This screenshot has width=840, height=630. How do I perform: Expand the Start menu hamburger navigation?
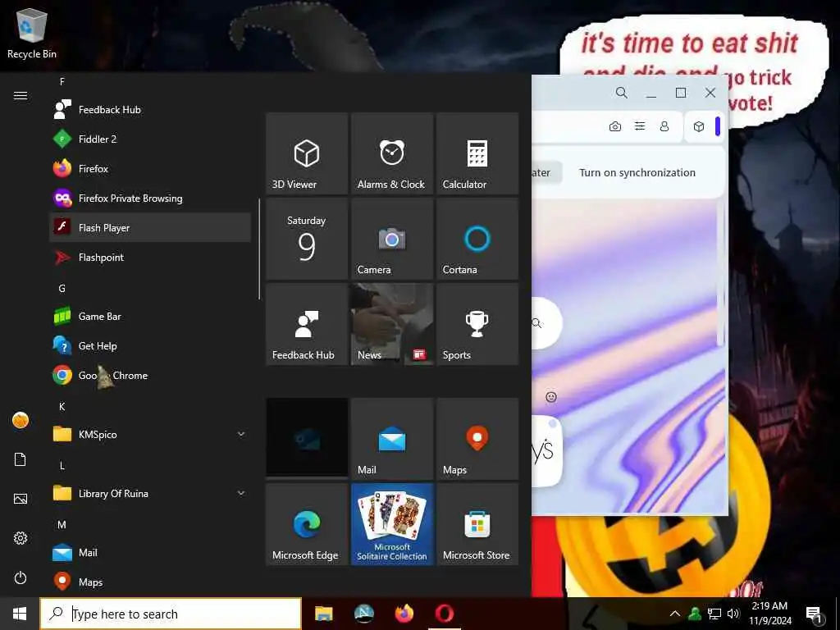(x=21, y=95)
